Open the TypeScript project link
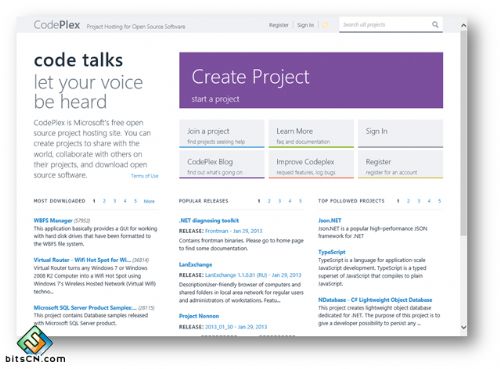 coord(332,252)
